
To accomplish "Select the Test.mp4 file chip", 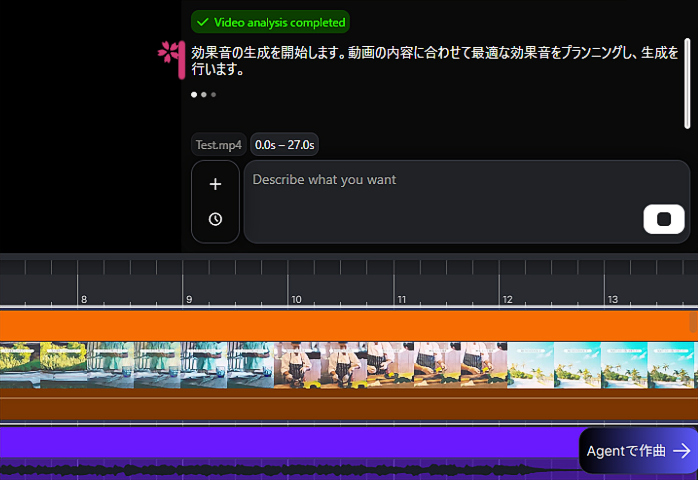I will (x=218, y=145).
